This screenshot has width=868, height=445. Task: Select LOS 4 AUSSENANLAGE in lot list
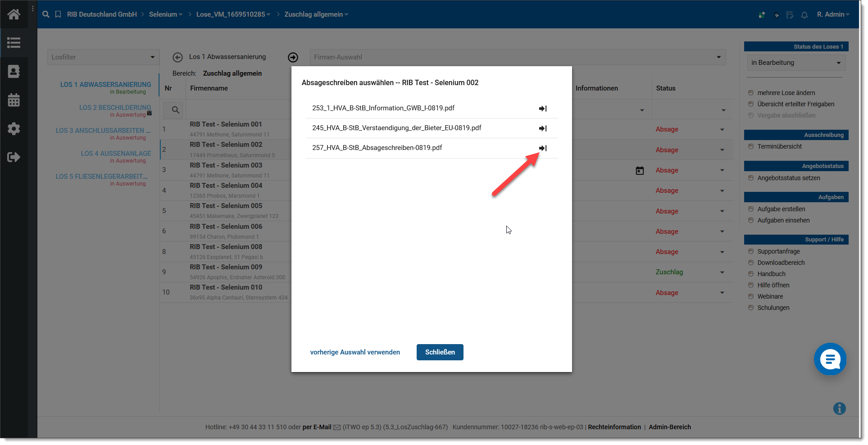point(116,154)
